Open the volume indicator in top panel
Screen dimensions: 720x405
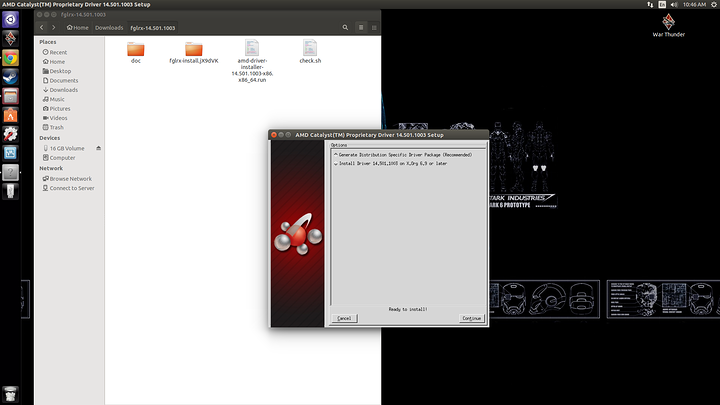pos(674,5)
